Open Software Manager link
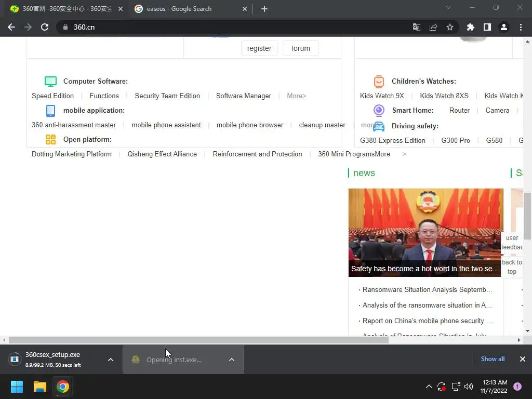The width and height of the screenshot is (532, 399). (x=244, y=96)
